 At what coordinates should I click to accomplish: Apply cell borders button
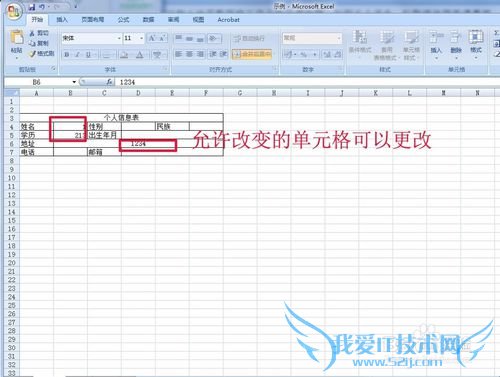(x=107, y=54)
